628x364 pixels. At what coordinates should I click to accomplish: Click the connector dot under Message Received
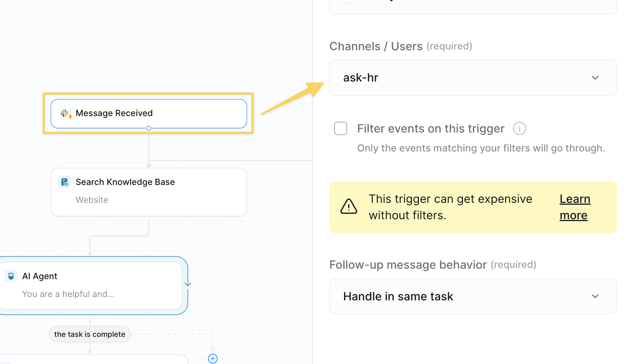(x=149, y=128)
